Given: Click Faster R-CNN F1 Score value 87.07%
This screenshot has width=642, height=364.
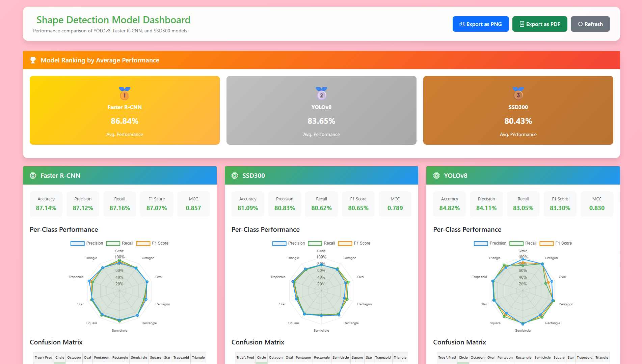Looking at the screenshot, I should point(157,208).
